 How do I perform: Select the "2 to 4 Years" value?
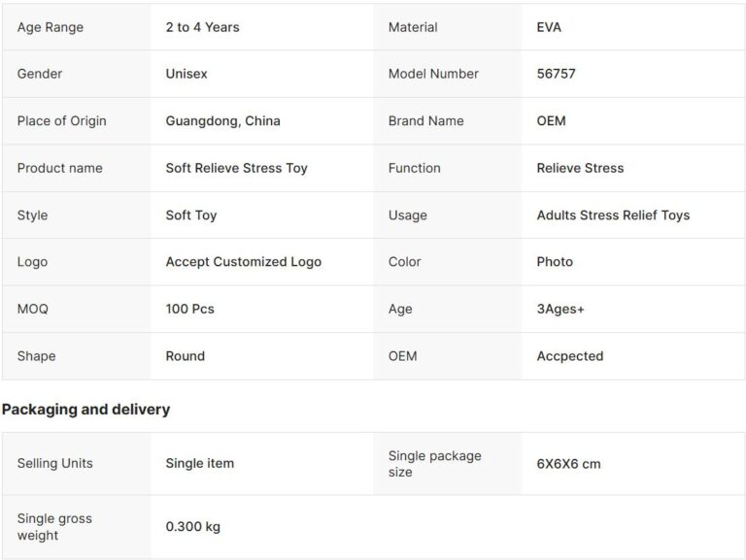202,27
